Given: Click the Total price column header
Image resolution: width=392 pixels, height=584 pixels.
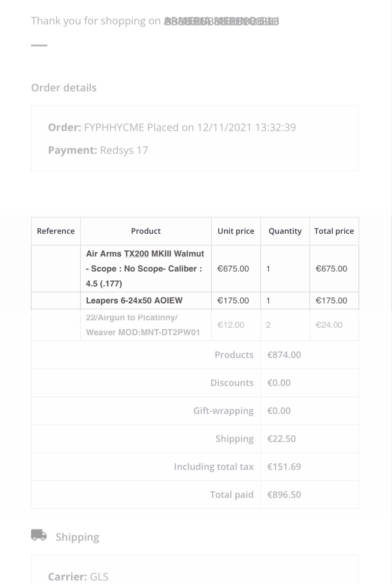Looking at the screenshot, I should point(334,231).
